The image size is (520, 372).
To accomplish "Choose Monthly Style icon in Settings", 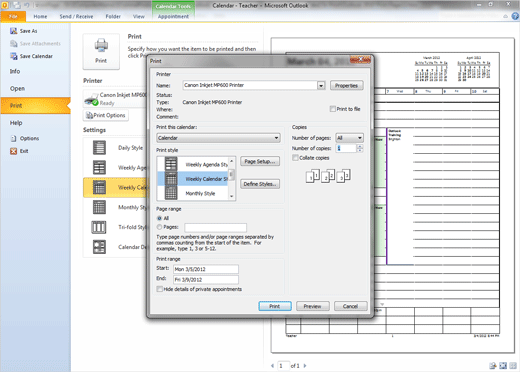I will (x=99, y=207).
